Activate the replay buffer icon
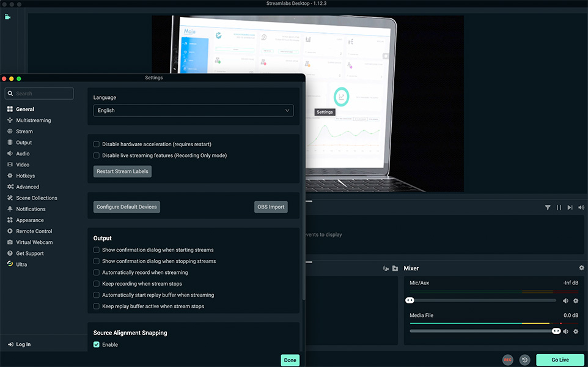 click(523, 360)
